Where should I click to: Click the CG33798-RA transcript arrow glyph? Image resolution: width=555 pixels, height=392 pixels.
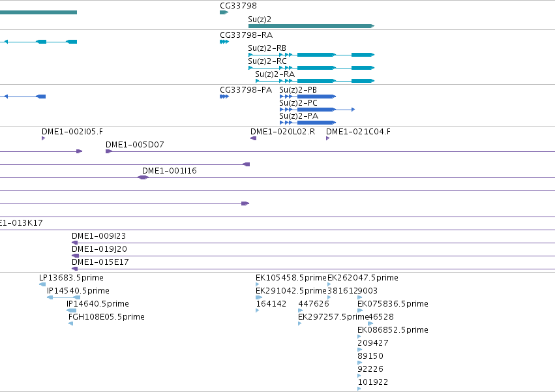point(224,42)
